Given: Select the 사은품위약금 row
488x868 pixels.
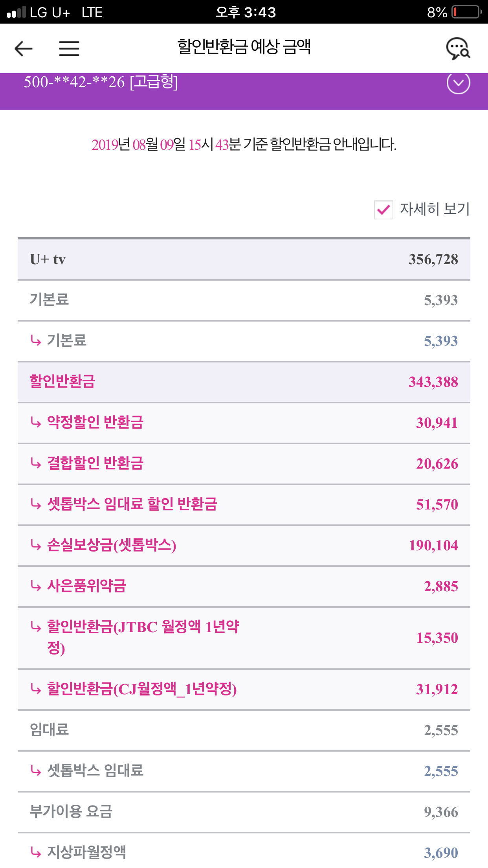Looking at the screenshot, I should click(244, 586).
